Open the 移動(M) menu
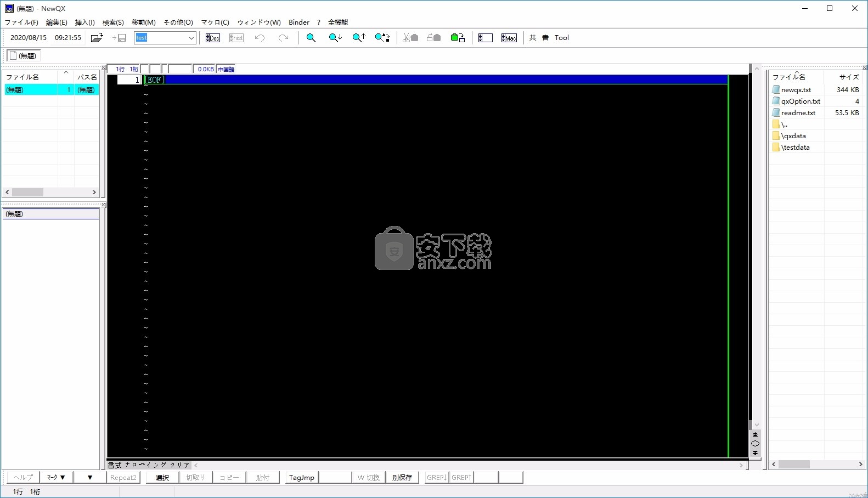Viewport: 868px width, 498px height. pos(144,22)
